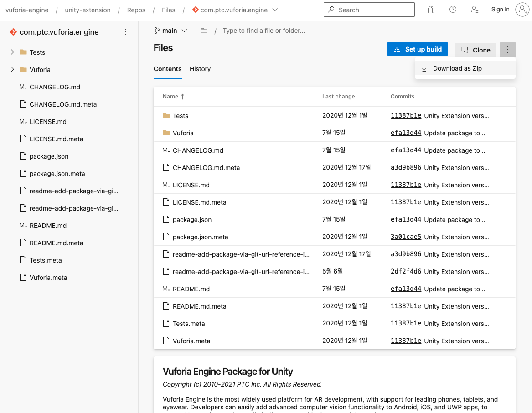Screen dimensions: 532x413
Task: Expand the Tests folder in sidebar tree
Action: 13,52
